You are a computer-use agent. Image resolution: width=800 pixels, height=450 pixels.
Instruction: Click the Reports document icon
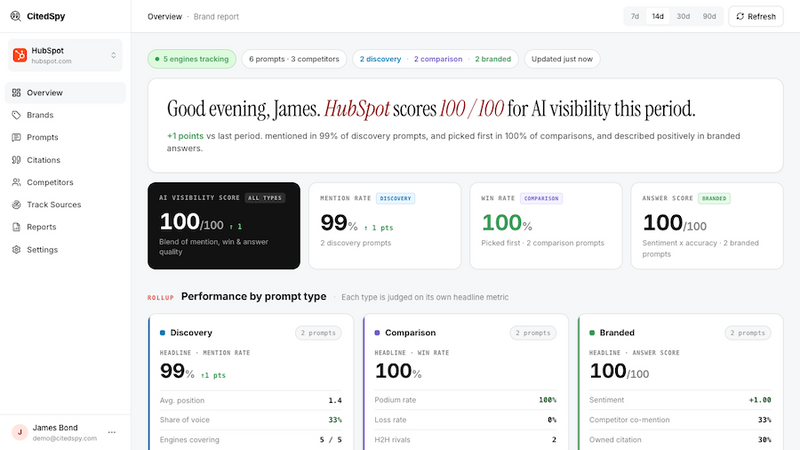(16, 227)
